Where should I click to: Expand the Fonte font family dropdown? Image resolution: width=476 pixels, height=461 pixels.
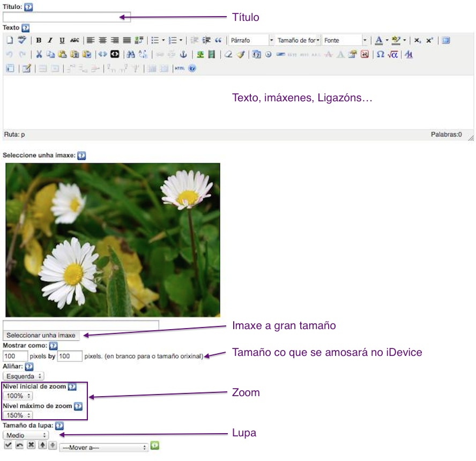pyautogui.click(x=346, y=40)
